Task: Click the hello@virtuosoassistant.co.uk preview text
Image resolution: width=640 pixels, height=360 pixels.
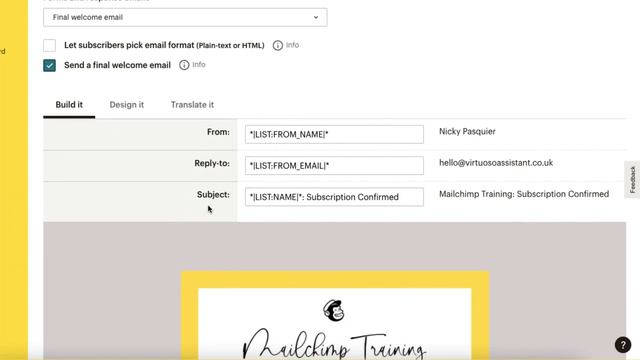Action: [496, 163]
